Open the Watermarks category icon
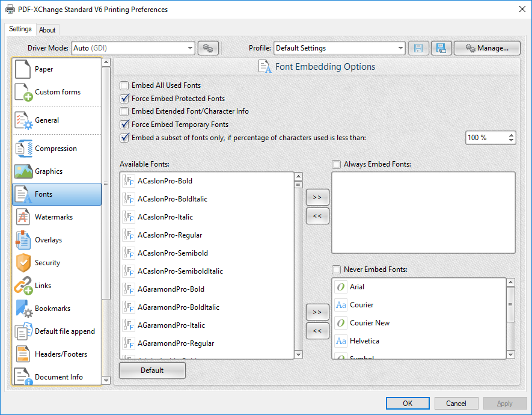 click(x=23, y=217)
